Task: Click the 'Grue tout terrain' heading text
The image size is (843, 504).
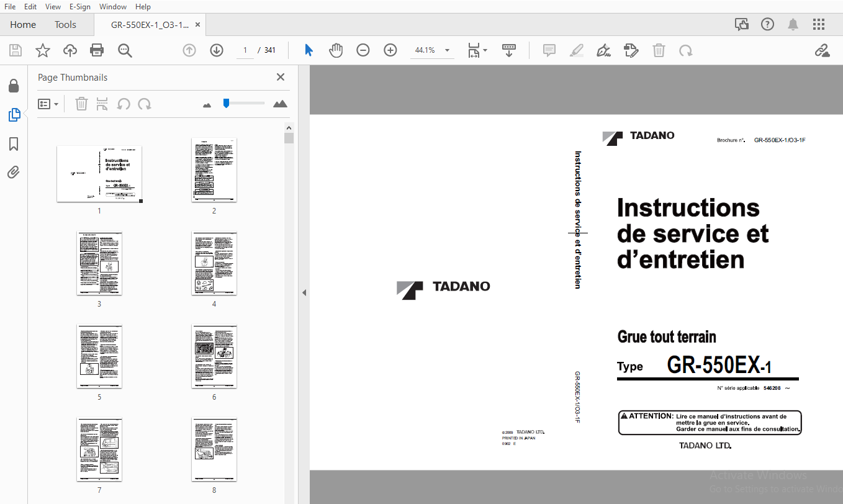Action: pos(667,337)
